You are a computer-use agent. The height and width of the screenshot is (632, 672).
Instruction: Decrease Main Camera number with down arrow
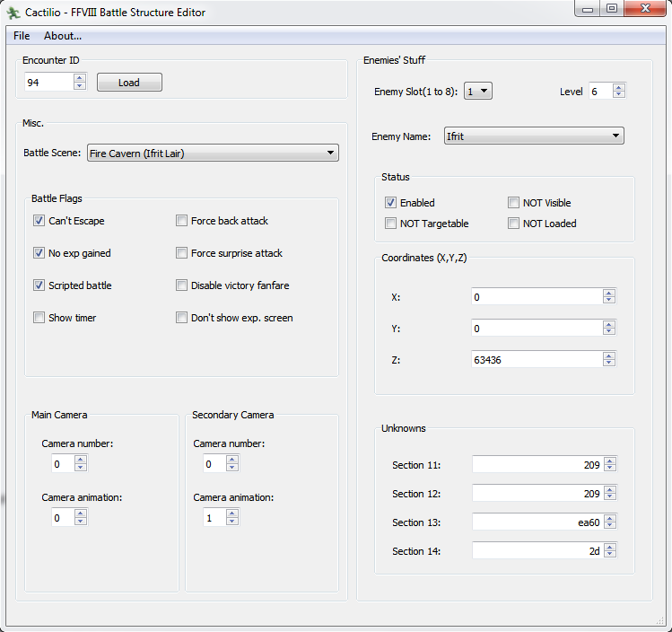[x=81, y=468]
